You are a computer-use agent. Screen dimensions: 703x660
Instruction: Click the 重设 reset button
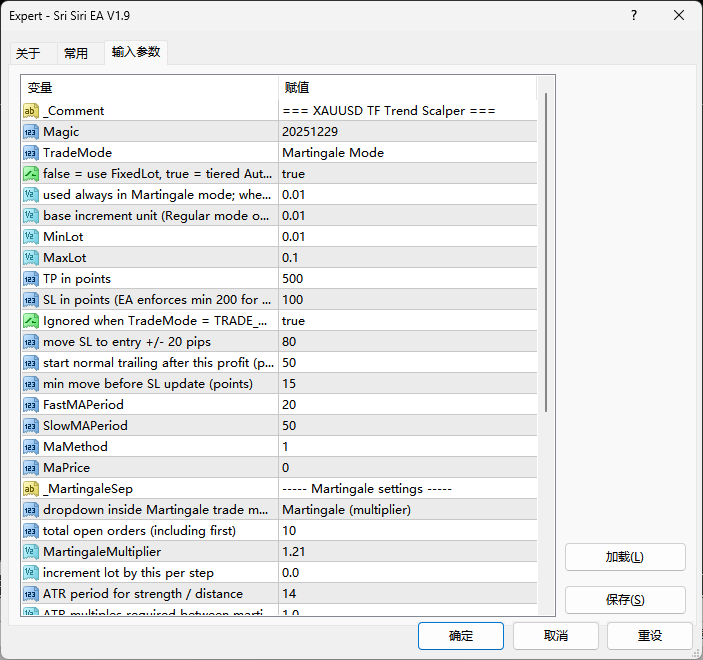(650, 635)
